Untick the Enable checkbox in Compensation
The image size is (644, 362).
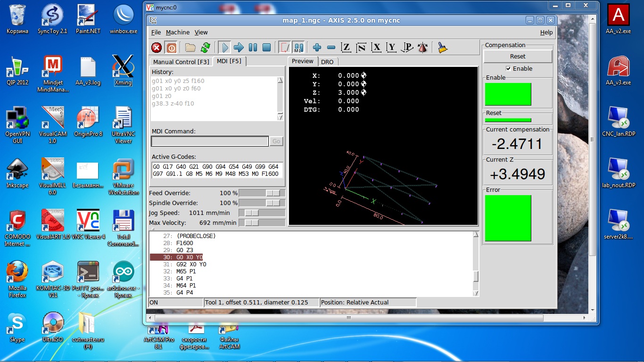click(508, 68)
